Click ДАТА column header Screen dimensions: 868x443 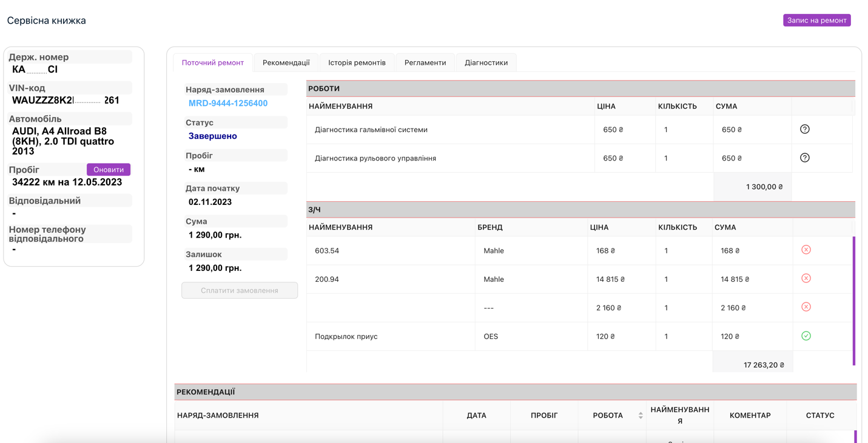tap(477, 415)
